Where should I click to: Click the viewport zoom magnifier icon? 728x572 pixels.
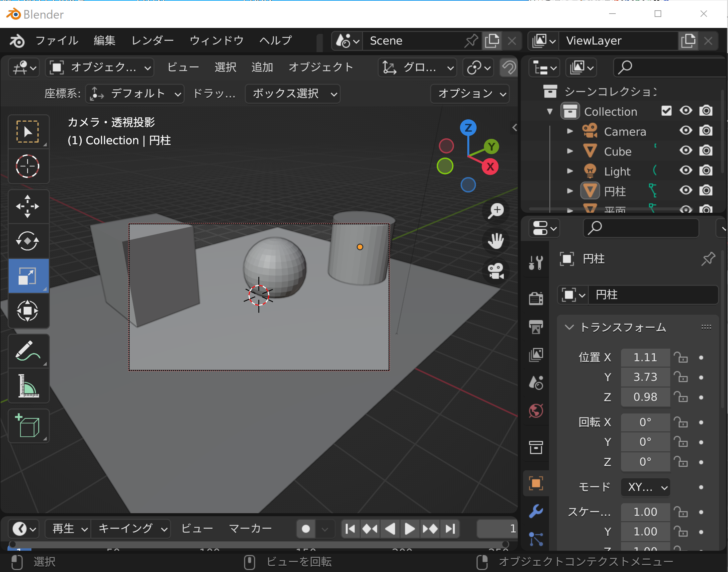[x=496, y=211]
